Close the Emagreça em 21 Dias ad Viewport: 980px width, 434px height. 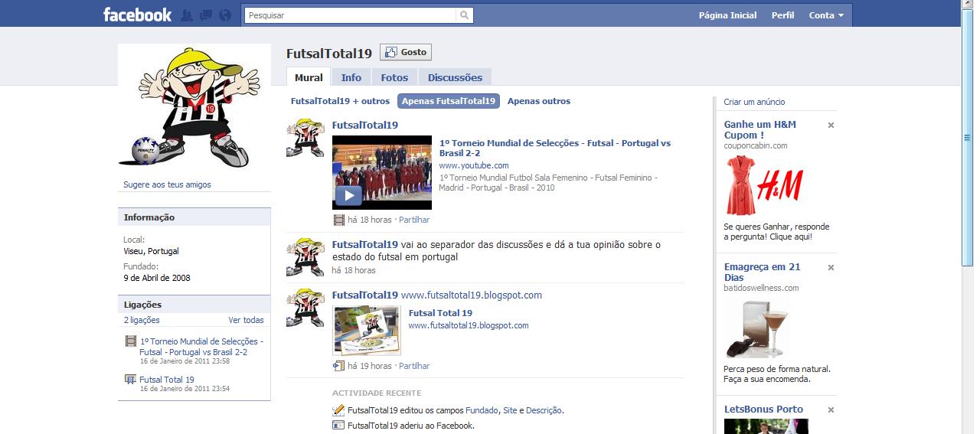[831, 267]
